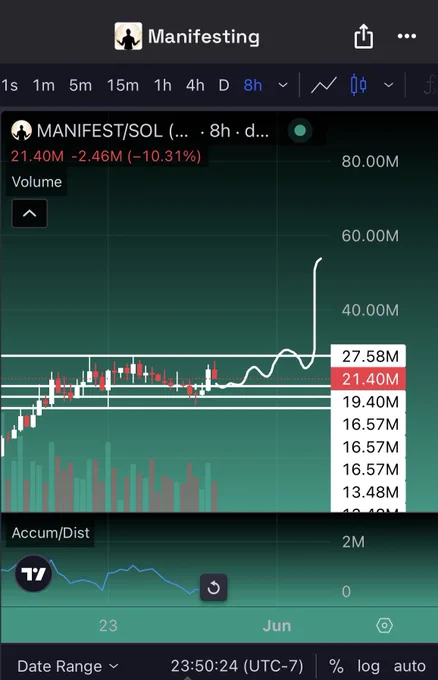Image resolution: width=438 pixels, height=680 pixels.
Task: Select the 1h timeframe
Action: tap(163, 85)
